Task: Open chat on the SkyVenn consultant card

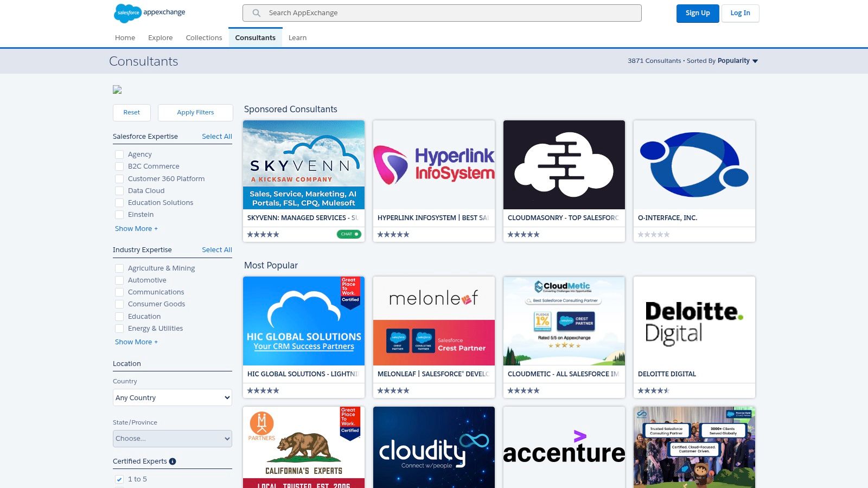Action: (x=349, y=234)
